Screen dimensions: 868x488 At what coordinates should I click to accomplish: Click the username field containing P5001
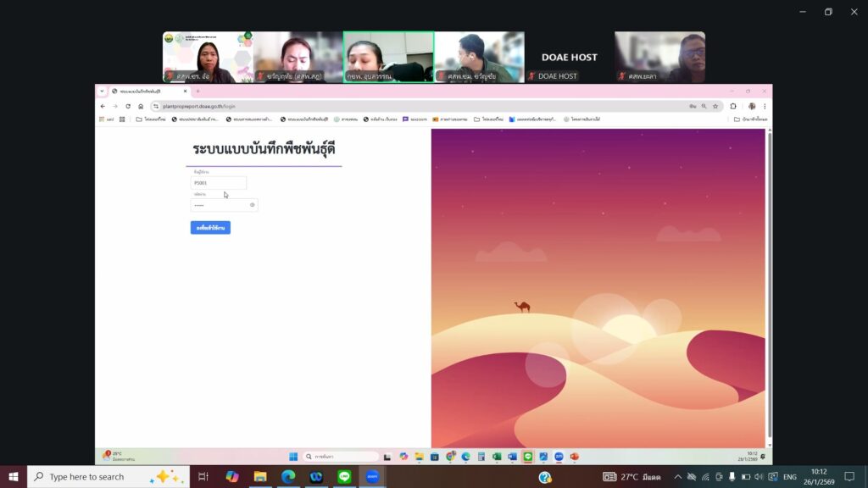click(219, 183)
